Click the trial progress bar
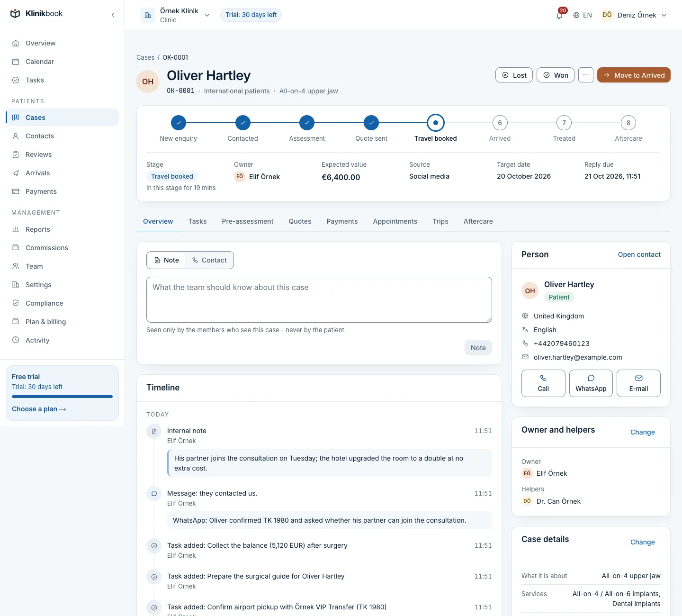 tap(62, 397)
